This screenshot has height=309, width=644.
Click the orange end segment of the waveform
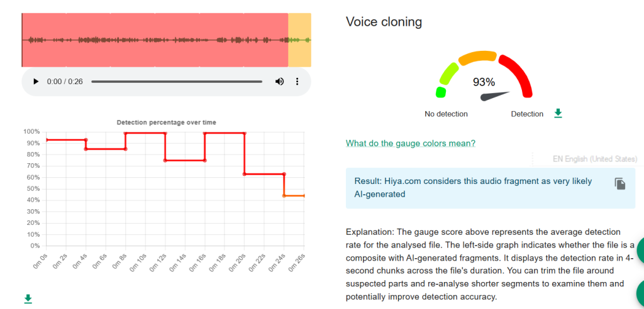(299, 40)
